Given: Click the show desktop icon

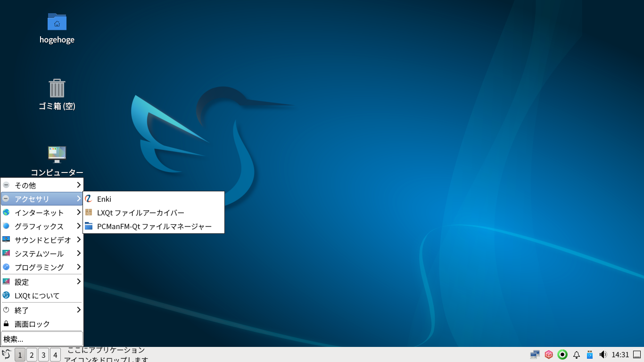Looking at the screenshot, I should (637, 354).
